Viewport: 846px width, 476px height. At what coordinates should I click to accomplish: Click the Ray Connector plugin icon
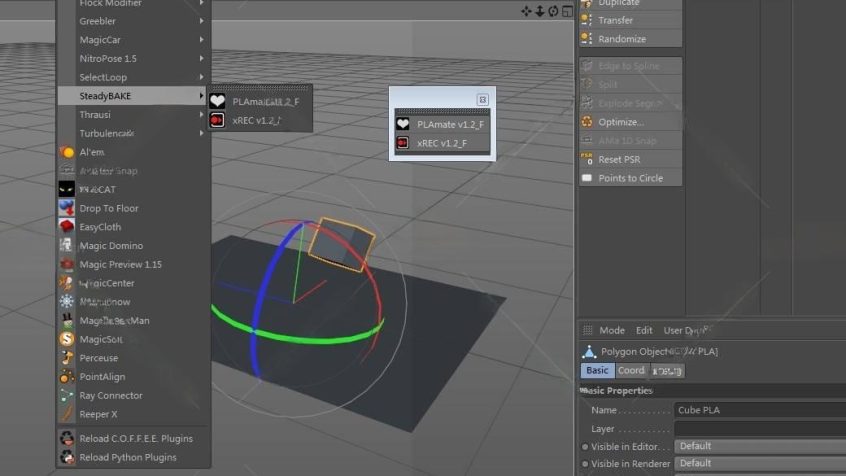coord(67,395)
